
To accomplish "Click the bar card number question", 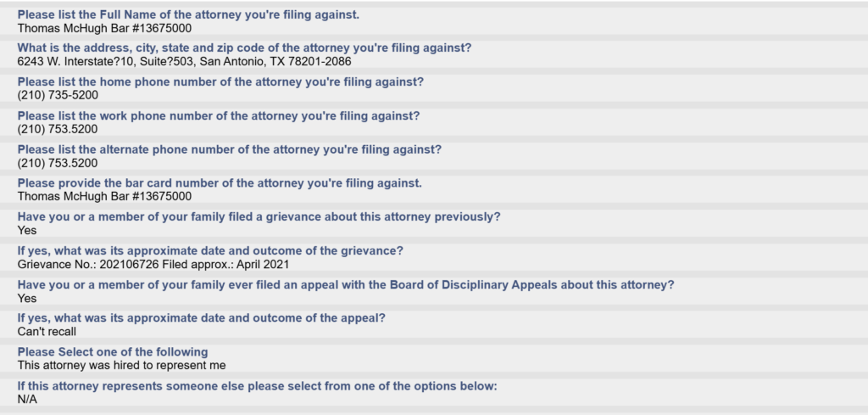I will tap(220, 183).
